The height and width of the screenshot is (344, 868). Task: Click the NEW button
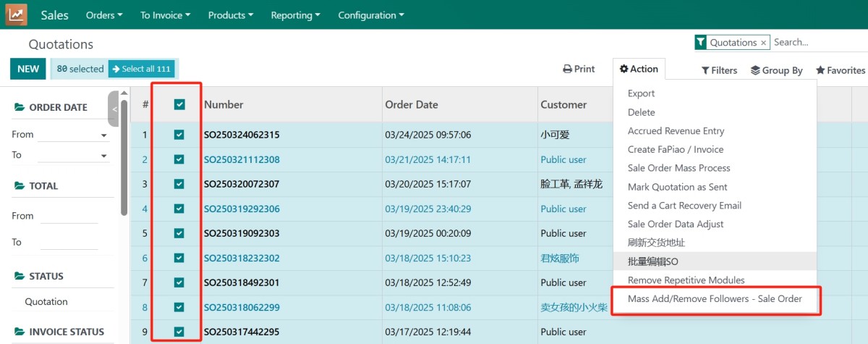pos(28,69)
